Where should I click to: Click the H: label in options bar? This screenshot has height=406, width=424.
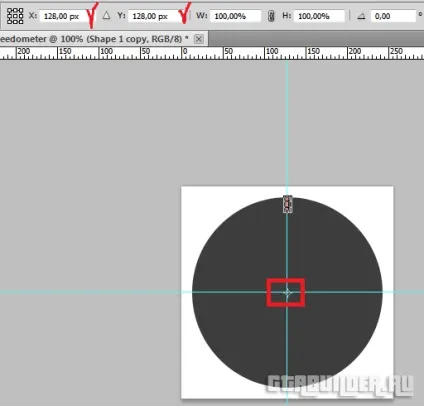(x=287, y=16)
